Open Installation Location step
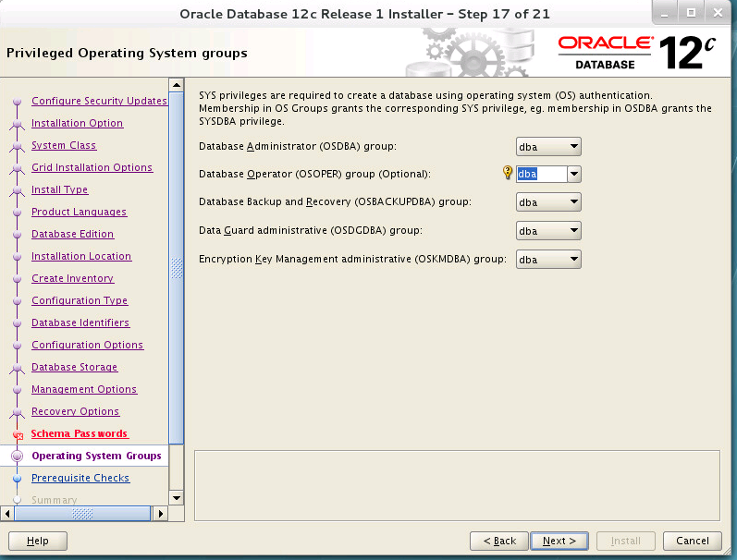 [81, 256]
